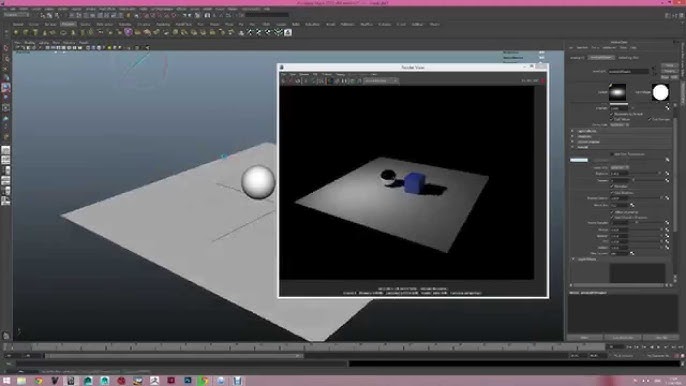Open the View menu of the viewport panel

[18, 42]
